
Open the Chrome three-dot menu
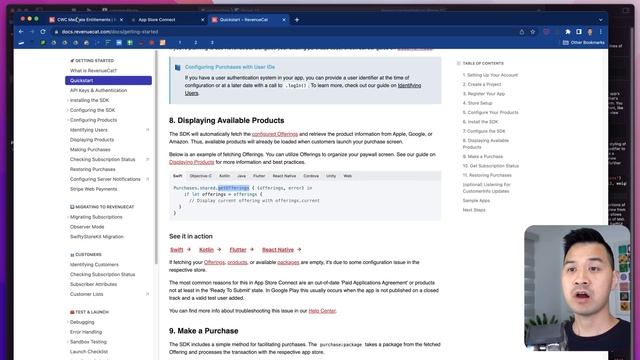[601, 31]
